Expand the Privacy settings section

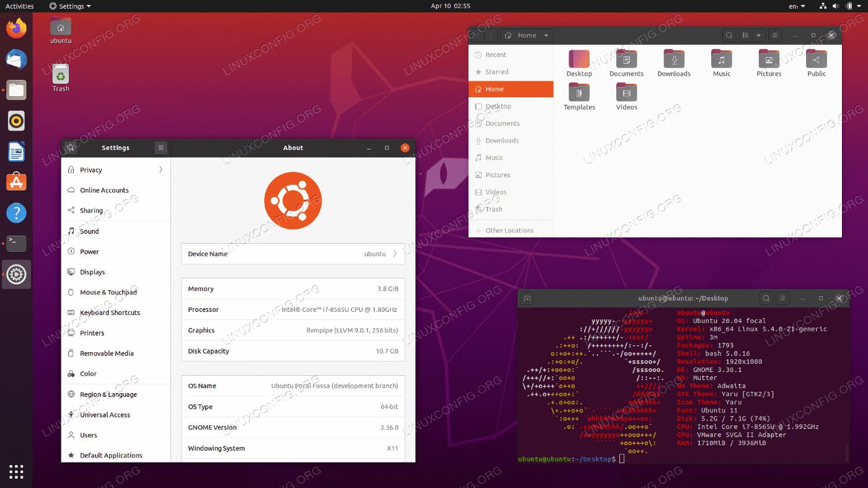tap(115, 169)
